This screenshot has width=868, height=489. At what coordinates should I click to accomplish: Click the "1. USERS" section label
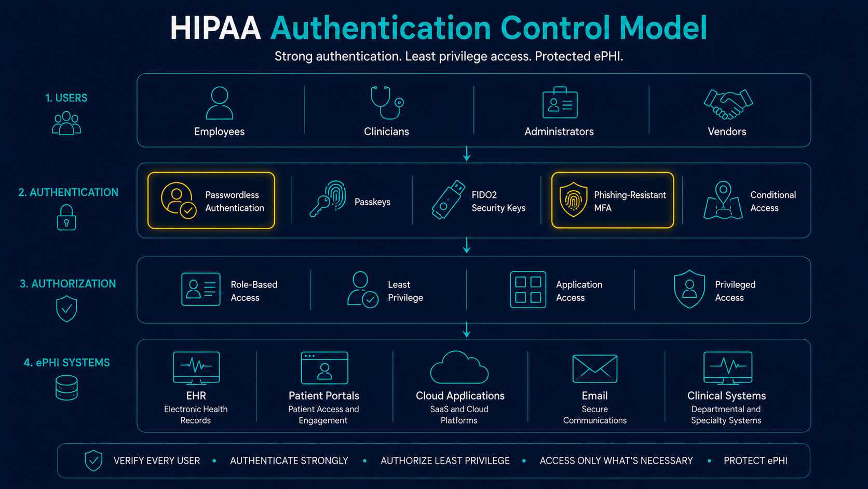tap(66, 98)
